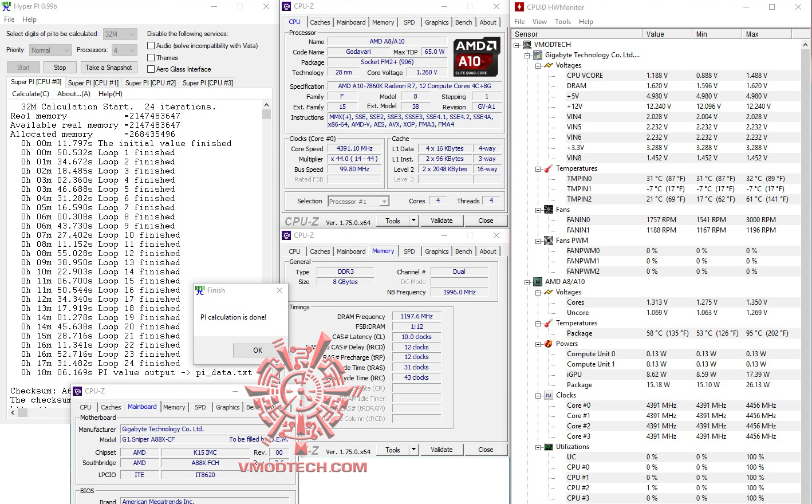Click Validate in the top CPU-Z window
This screenshot has height=504, width=812.
click(442, 220)
